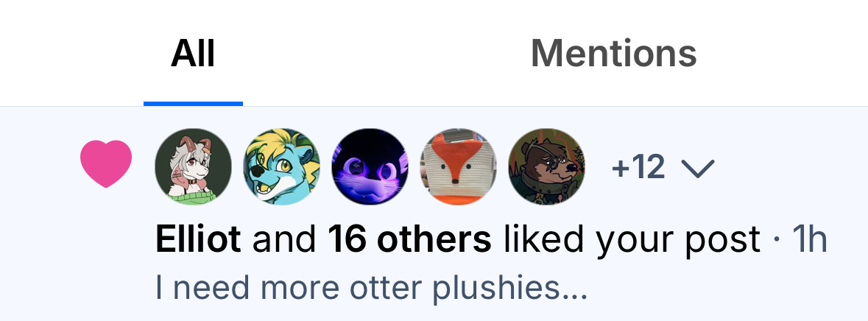The image size is (868, 321).
Task: Click the blue underline beneath All
Action: coord(193,104)
